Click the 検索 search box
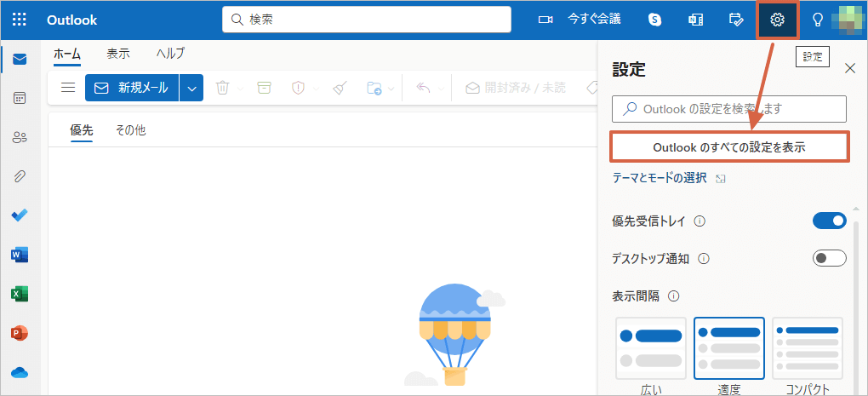This screenshot has height=396, width=868. [367, 20]
